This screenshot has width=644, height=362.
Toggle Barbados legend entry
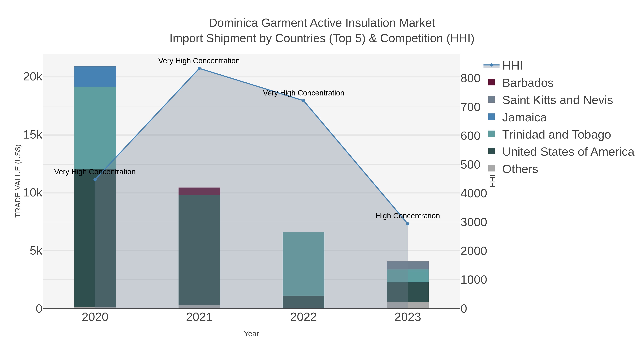click(521, 83)
